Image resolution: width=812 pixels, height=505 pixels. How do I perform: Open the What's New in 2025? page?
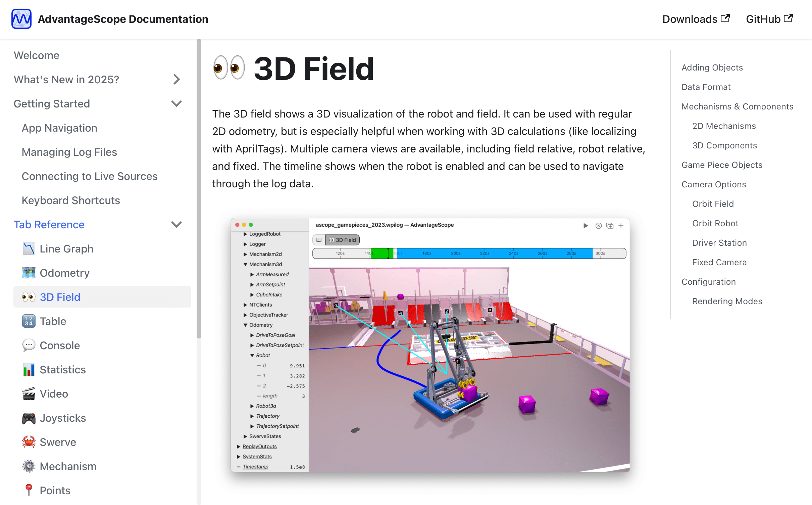(66, 80)
